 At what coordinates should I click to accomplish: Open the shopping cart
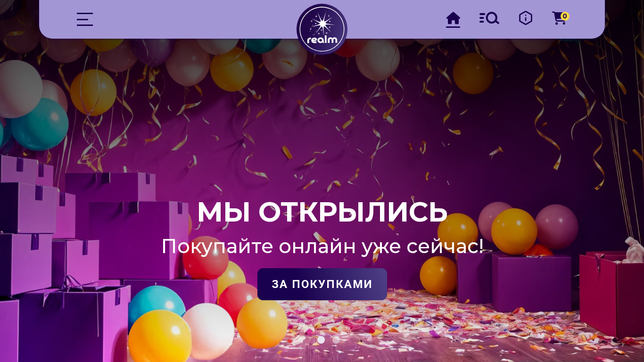pos(560,19)
